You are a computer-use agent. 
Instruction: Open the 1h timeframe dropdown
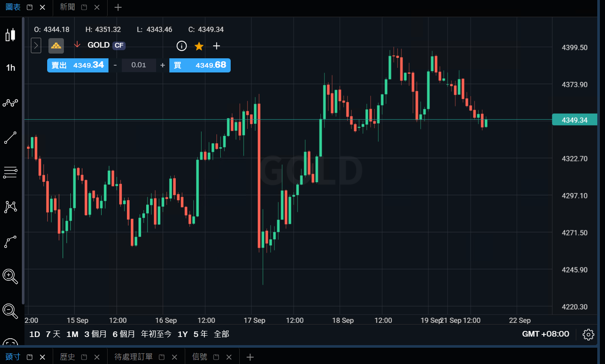(x=10, y=68)
